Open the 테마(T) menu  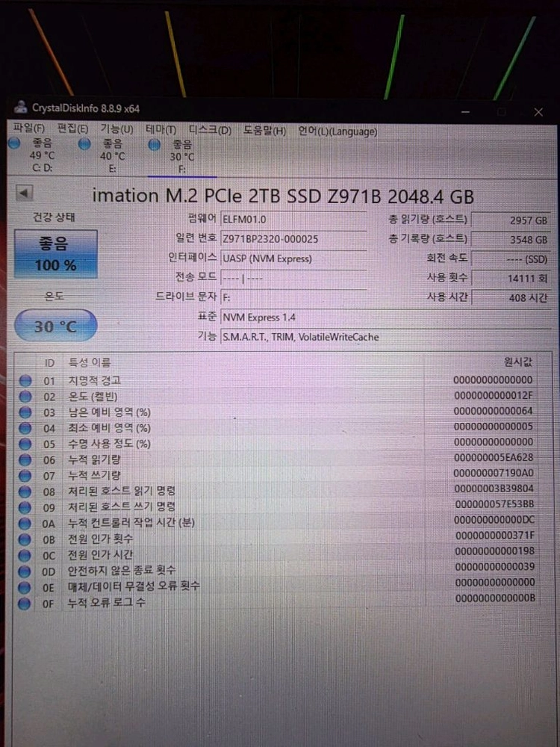pyautogui.click(x=161, y=130)
